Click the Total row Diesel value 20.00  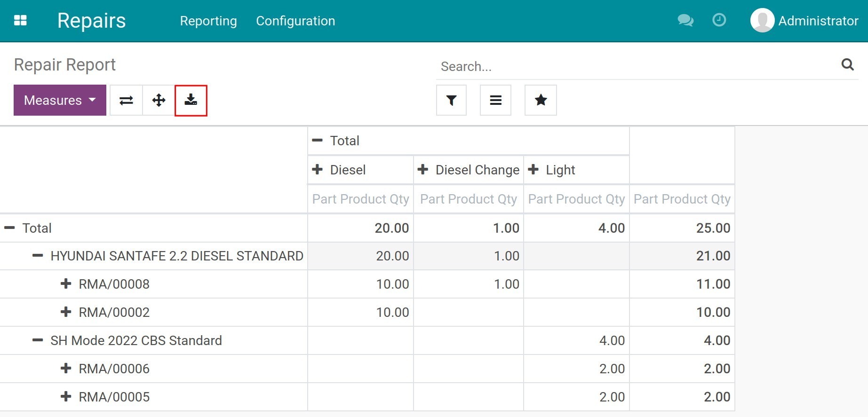(392, 228)
